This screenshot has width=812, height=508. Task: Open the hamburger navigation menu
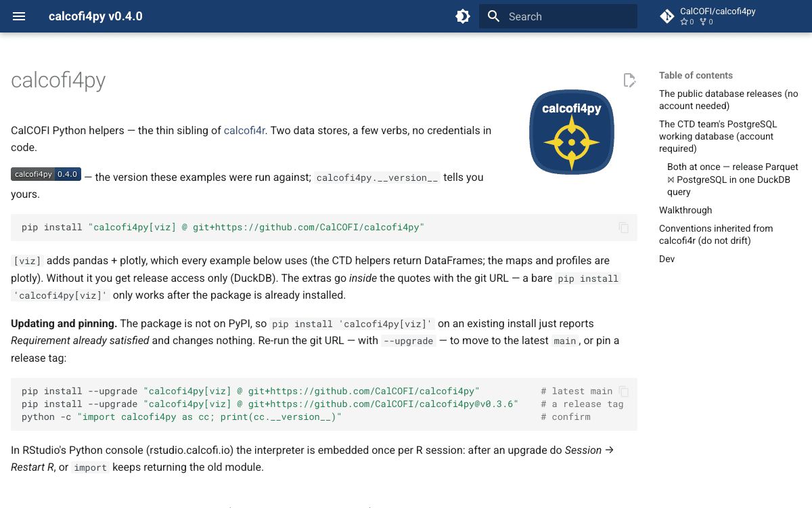[19, 16]
